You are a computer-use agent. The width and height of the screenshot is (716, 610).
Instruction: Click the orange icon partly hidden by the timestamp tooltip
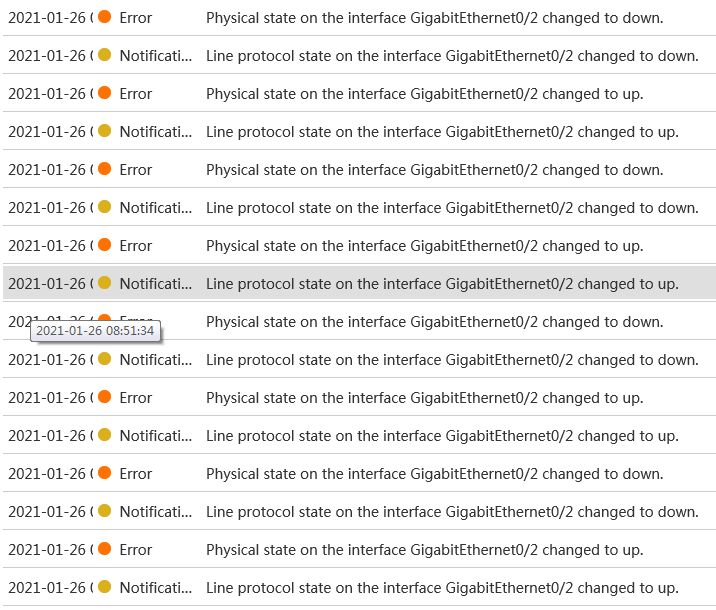[x=104, y=319]
